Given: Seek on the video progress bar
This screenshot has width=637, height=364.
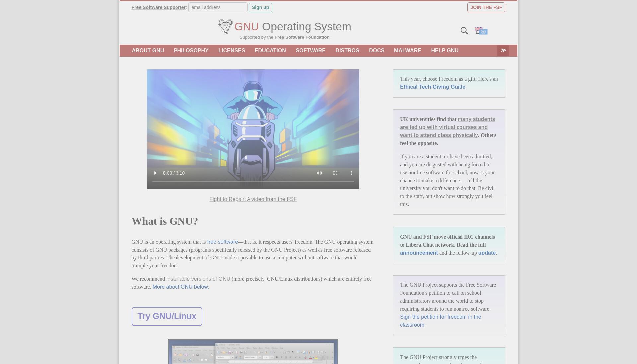Looking at the screenshot, I should point(253,182).
